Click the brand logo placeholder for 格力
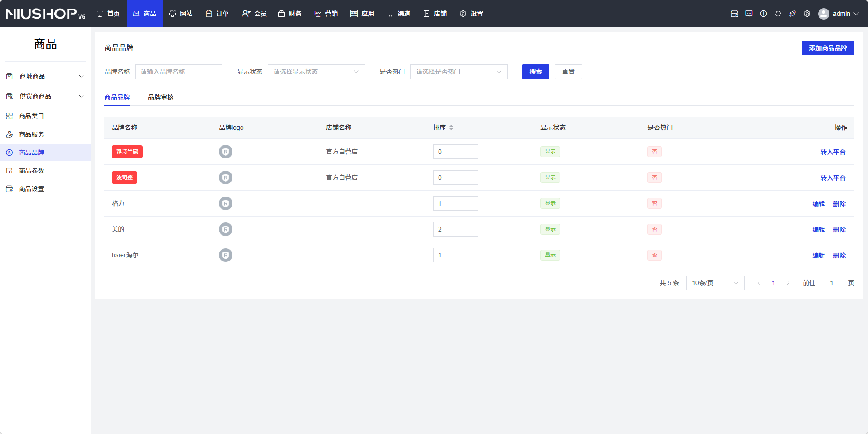 point(225,203)
